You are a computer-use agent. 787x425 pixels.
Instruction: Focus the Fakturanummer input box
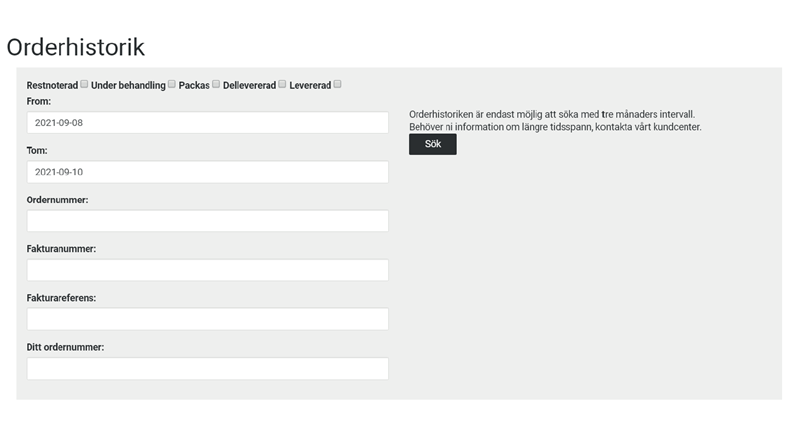[x=207, y=270]
